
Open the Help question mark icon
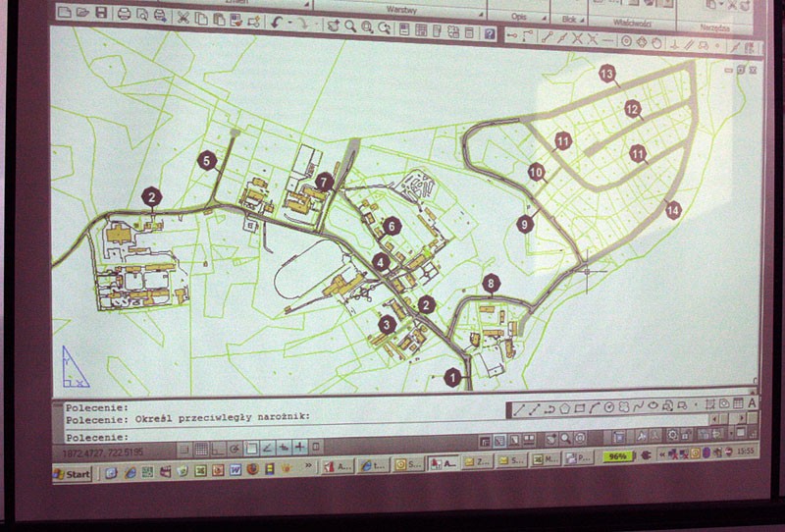(489, 34)
